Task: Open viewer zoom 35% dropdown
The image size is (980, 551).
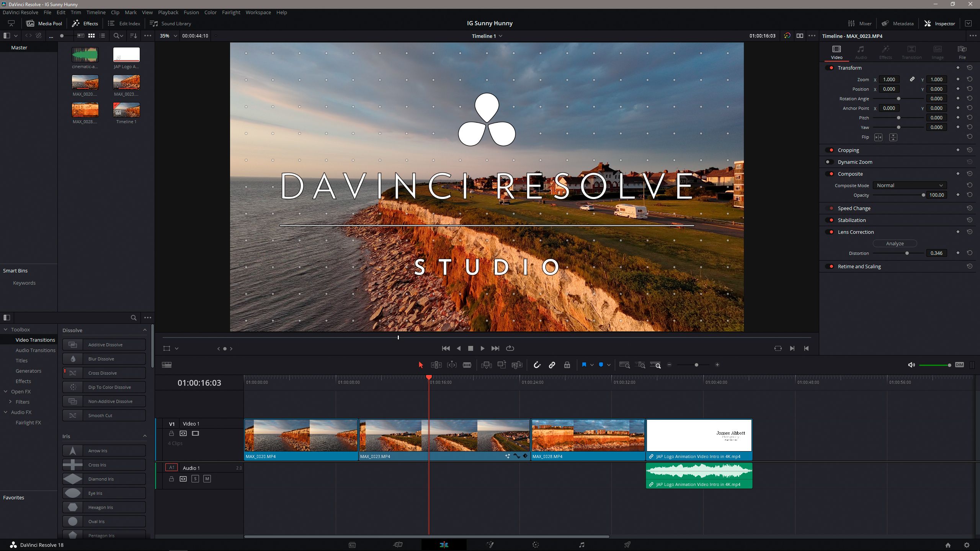Action: [168, 36]
